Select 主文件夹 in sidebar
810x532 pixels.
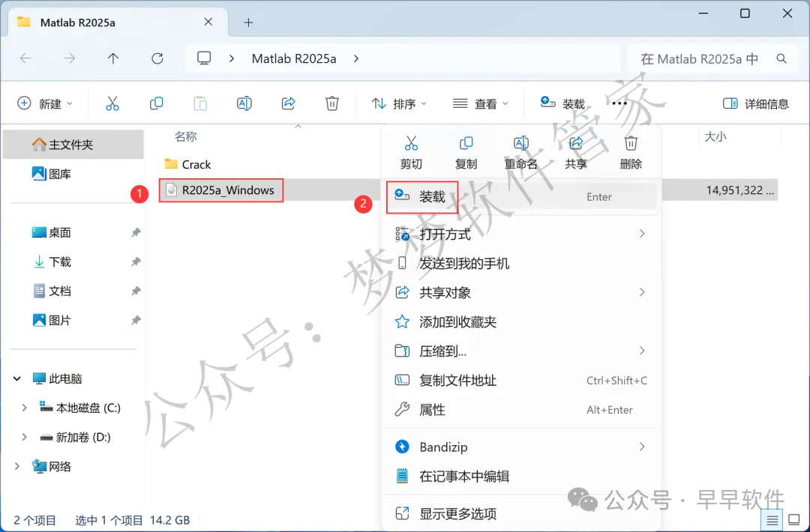[73, 145]
